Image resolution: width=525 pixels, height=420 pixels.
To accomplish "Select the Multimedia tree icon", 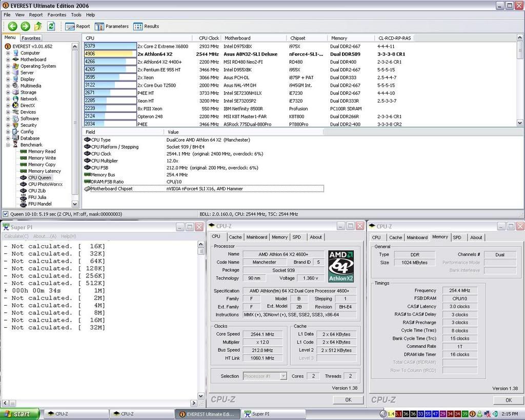I will [x=16, y=86].
